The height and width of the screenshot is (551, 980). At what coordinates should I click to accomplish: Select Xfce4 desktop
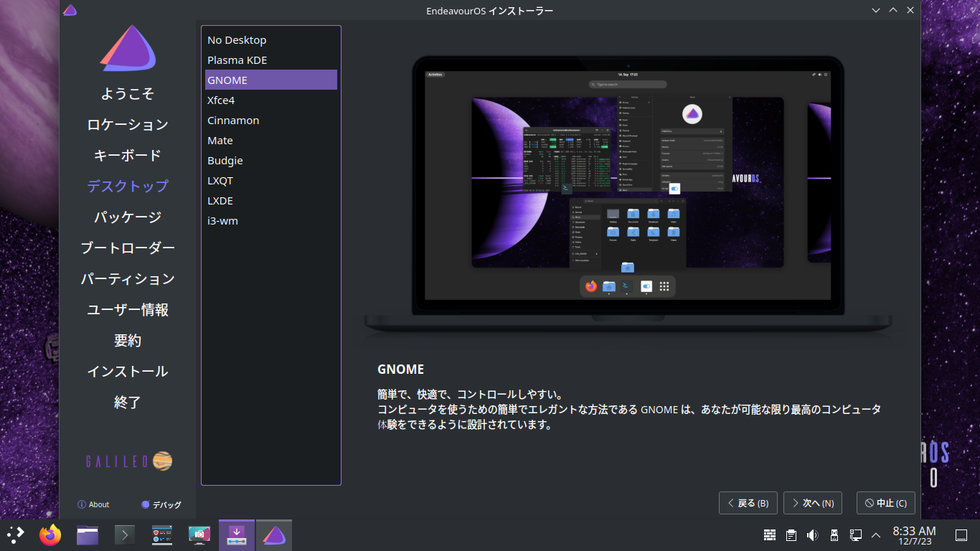271,100
